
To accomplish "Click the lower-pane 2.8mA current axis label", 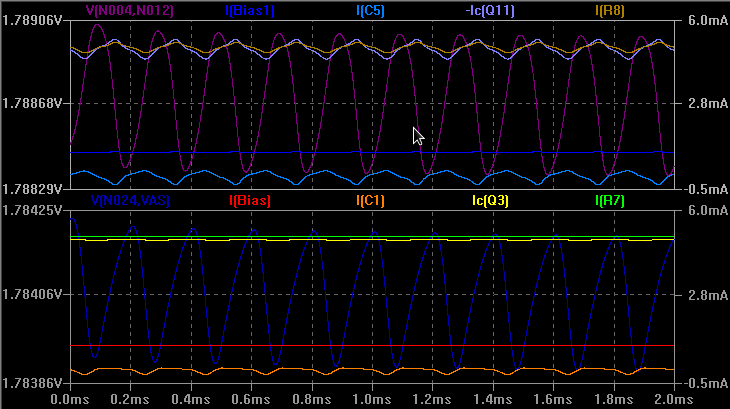I will point(708,295).
